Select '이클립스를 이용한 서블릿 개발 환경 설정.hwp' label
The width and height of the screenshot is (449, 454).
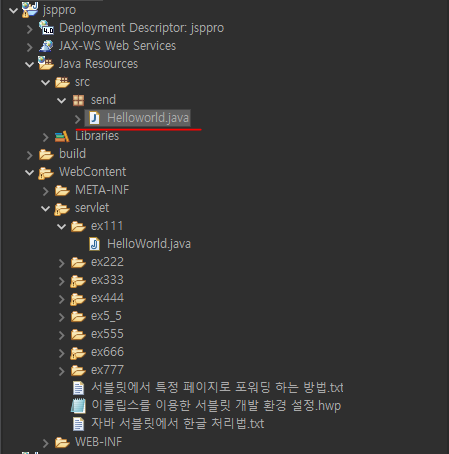(x=216, y=405)
